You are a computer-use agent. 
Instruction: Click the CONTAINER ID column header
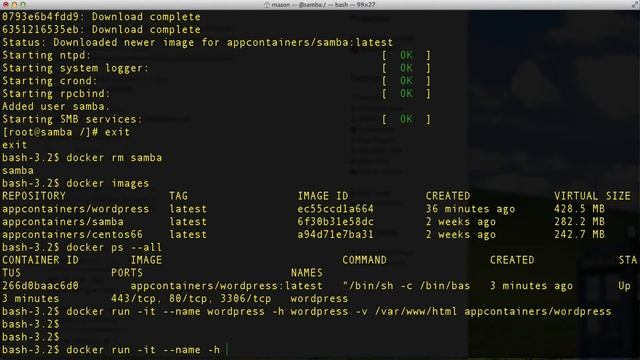[40, 260]
